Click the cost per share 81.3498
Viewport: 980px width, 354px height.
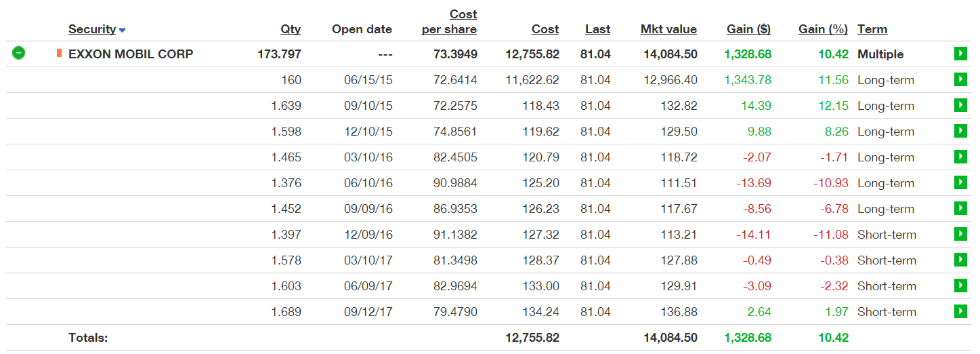click(455, 260)
